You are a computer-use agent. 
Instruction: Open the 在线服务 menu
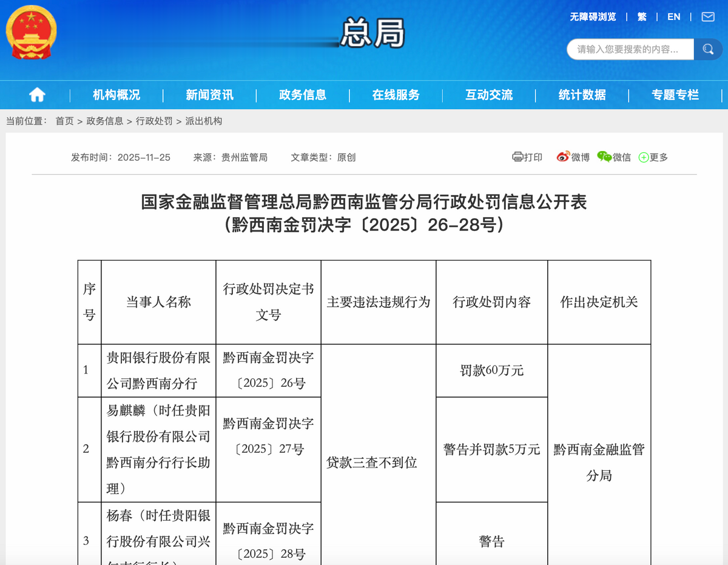[x=396, y=95]
